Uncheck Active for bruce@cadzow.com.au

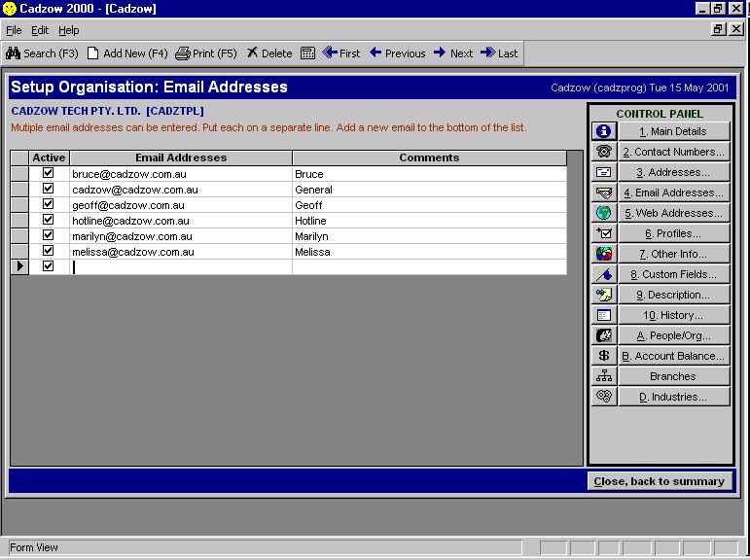[x=48, y=173]
